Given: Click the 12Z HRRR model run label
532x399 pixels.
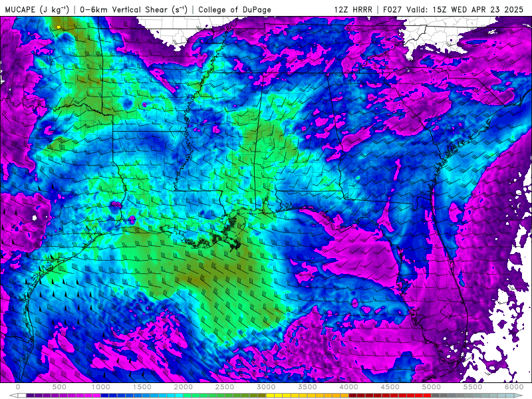Looking at the screenshot, I should (353, 9).
